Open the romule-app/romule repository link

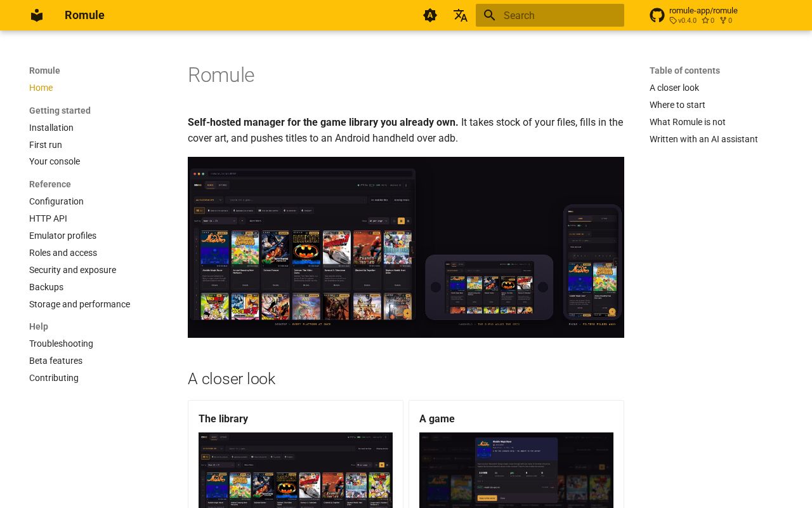pos(703,11)
